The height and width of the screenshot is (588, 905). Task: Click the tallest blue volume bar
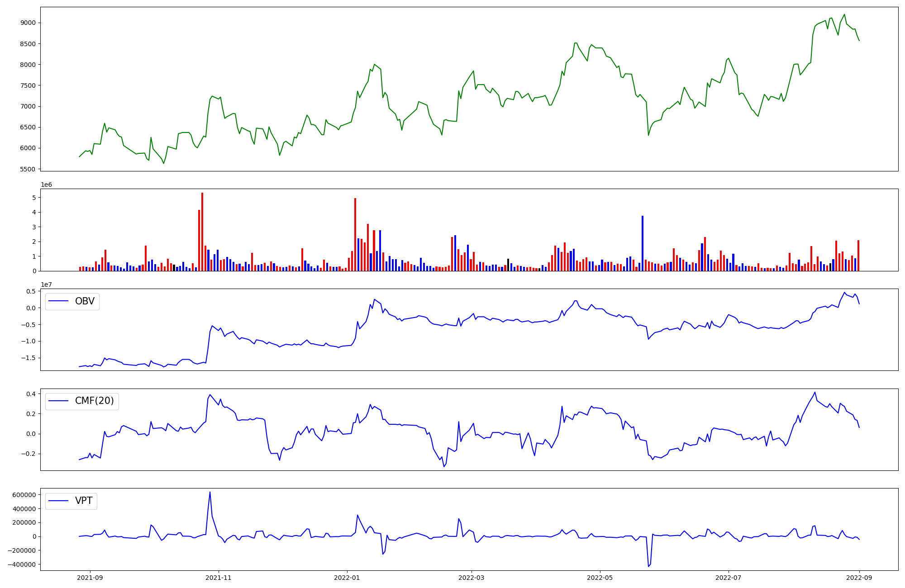tap(642, 243)
